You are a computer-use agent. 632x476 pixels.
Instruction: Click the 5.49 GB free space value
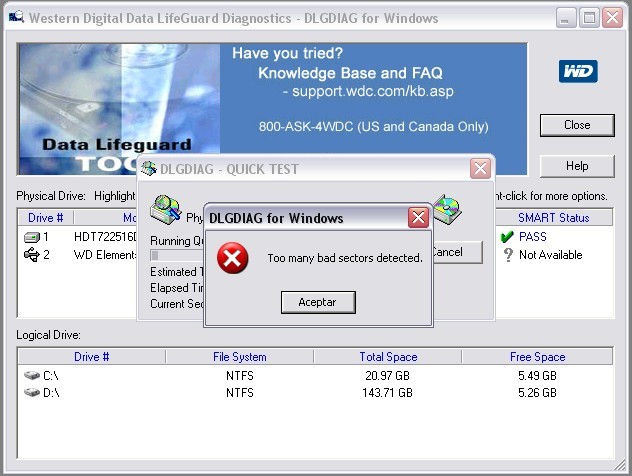coord(537,376)
